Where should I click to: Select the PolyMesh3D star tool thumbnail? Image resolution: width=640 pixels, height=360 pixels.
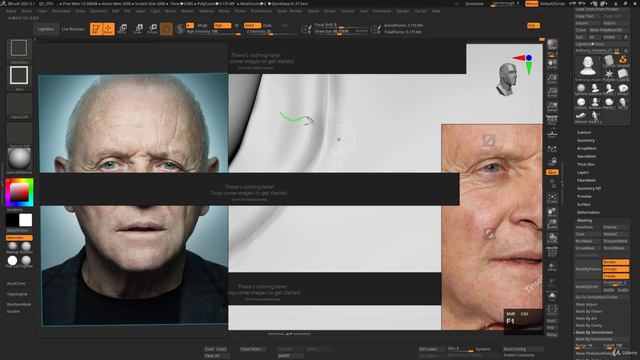609,75
